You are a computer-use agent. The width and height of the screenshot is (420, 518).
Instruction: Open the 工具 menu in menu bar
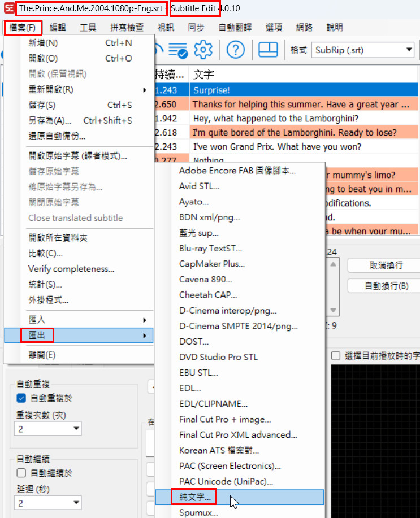pos(88,27)
